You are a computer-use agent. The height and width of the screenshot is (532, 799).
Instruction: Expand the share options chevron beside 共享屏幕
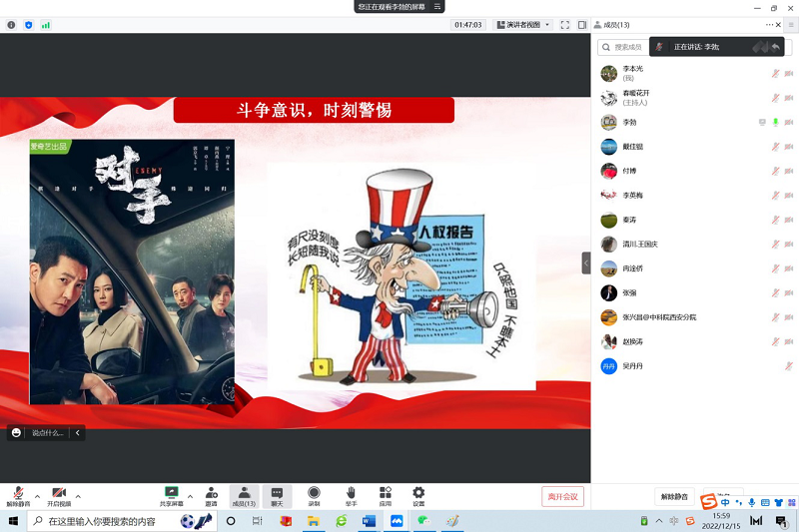(190, 496)
